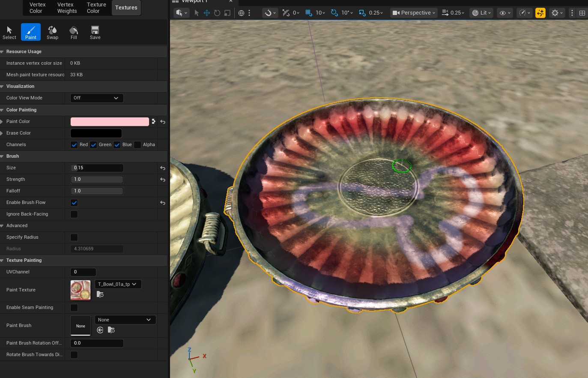The height and width of the screenshot is (378, 588).
Task: Browse to Paint Texture asset in Content Browser
Action: 100,294
